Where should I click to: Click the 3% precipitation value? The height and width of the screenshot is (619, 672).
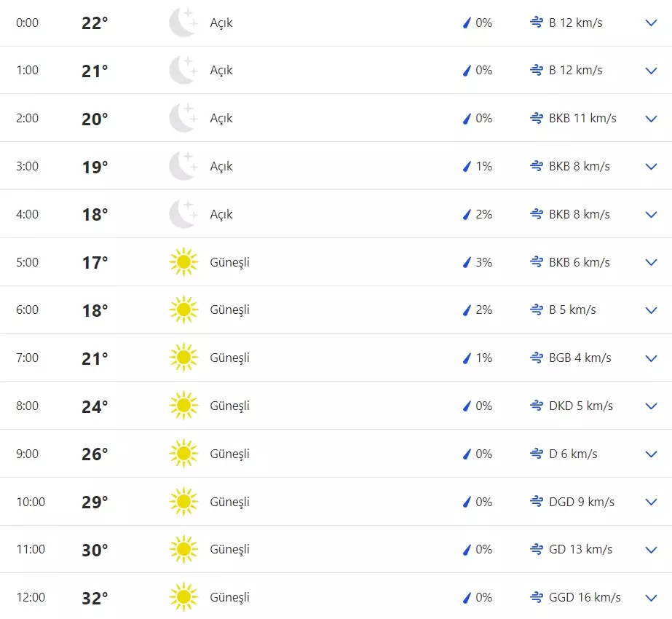pyautogui.click(x=483, y=262)
